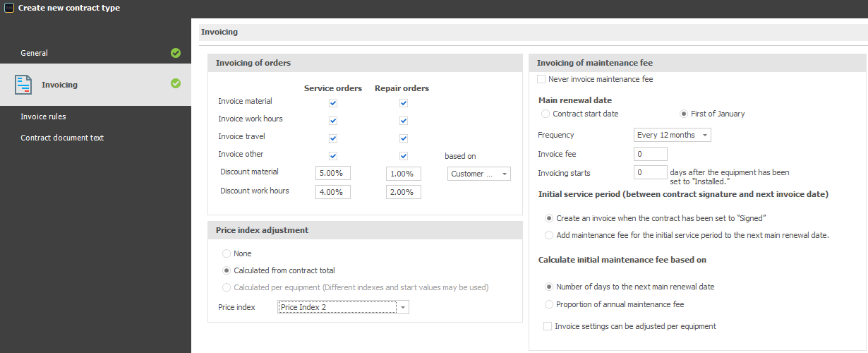The height and width of the screenshot is (353, 868).
Task: Toggle Invoice work hours for Repair orders
Action: pyautogui.click(x=404, y=121)
